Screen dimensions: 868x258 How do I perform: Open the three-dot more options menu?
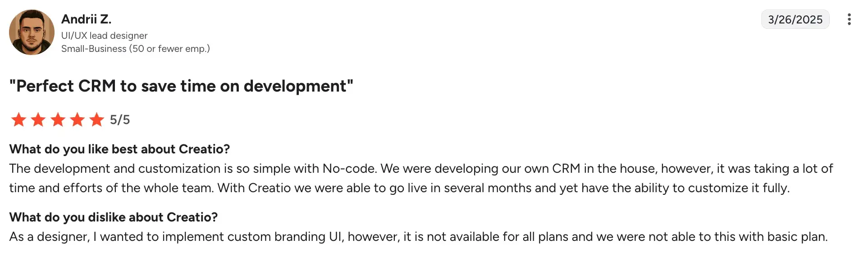pos(849,19)
